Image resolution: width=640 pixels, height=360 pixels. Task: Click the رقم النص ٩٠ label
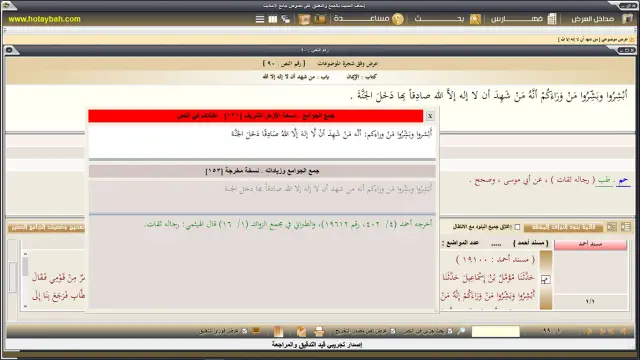284,64
